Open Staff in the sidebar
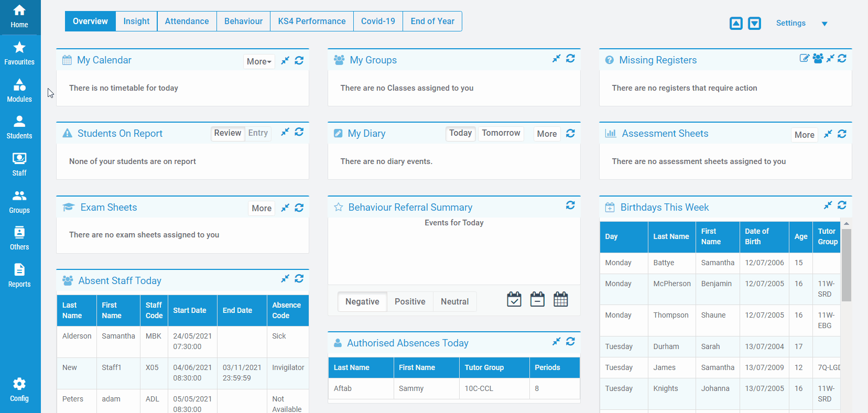 pyautogui.click(x=19, y=165)
